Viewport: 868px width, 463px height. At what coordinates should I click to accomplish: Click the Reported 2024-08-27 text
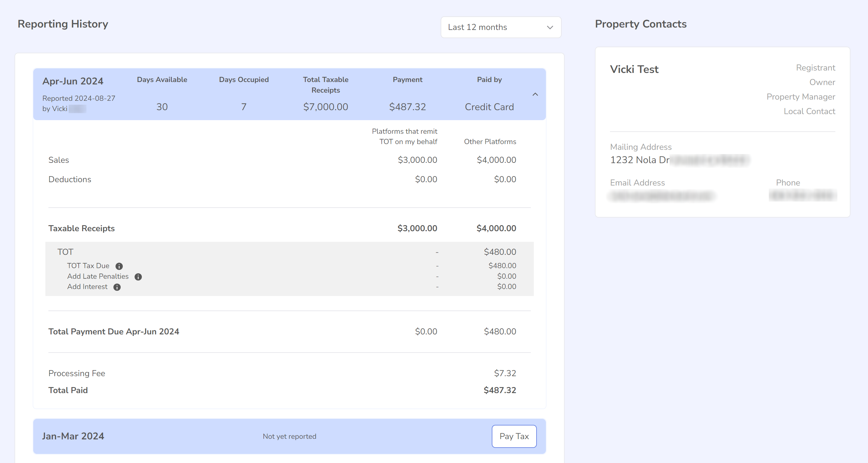79,98
